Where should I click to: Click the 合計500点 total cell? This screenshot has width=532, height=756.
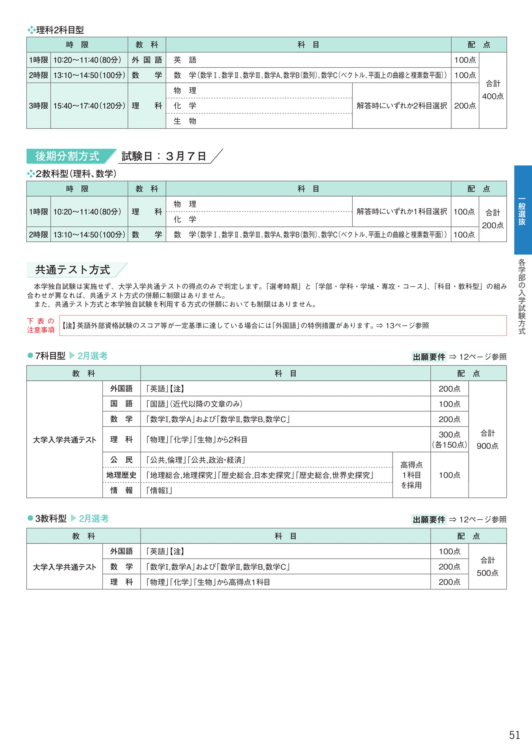(488, 566)
